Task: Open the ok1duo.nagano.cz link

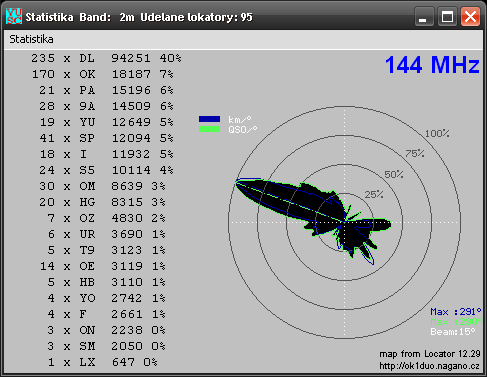Action: tap(429, 366)
